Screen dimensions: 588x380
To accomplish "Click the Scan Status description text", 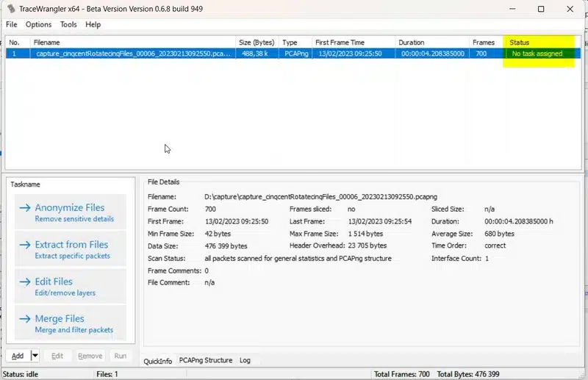I will 298,259.
